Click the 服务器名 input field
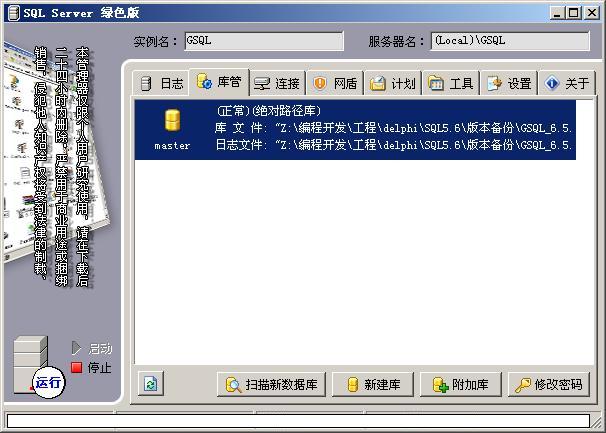 510,41
